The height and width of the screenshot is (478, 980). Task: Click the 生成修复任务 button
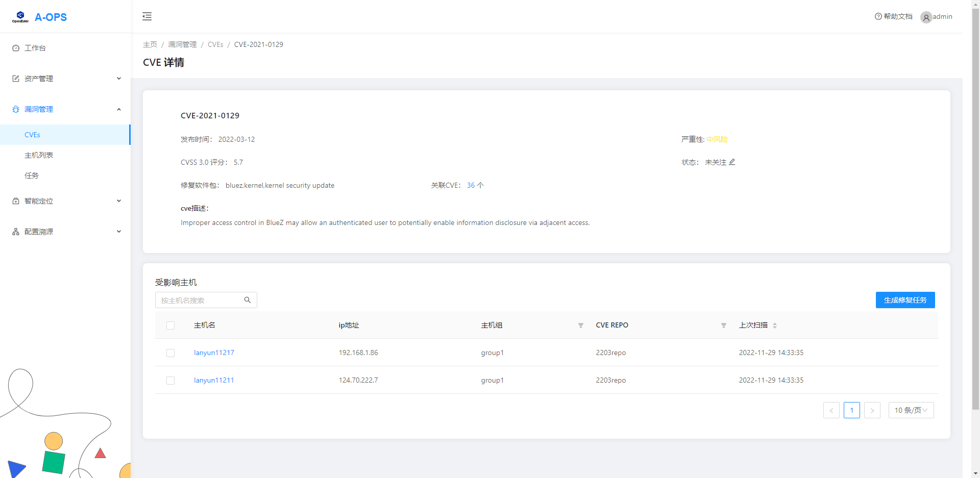(905, 300)
